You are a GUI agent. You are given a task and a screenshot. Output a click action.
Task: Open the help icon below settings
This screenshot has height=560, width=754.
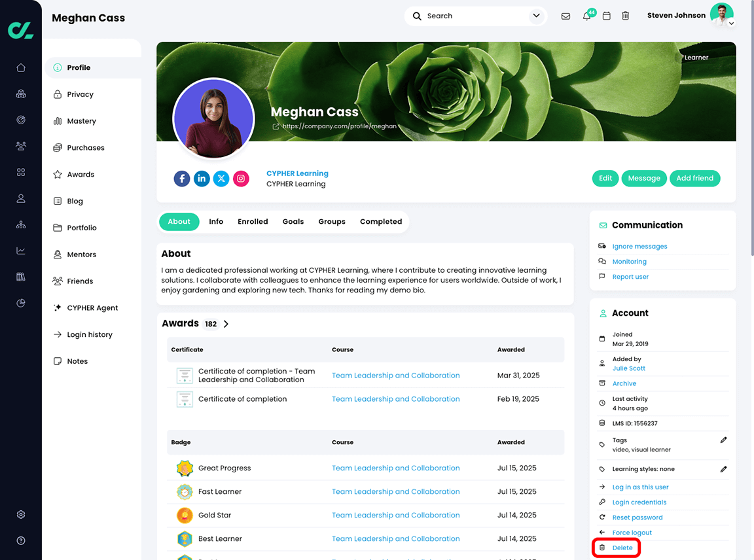[x=20, y=540]
